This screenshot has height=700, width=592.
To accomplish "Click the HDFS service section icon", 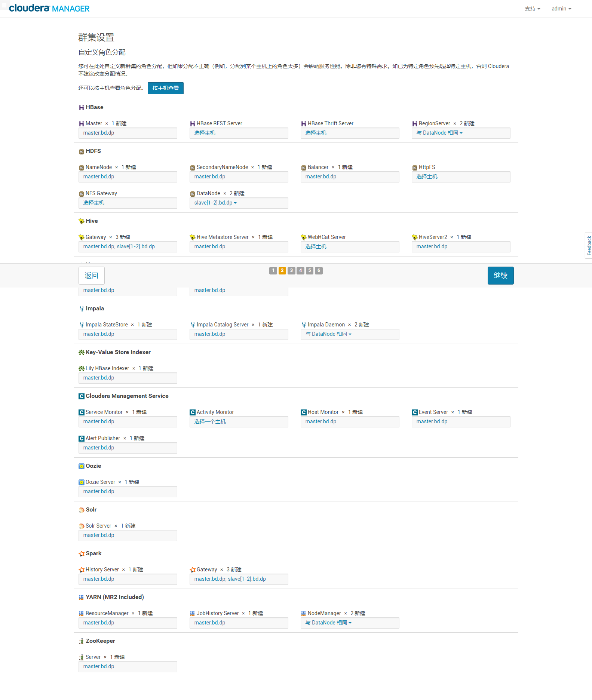I will (x=81, y=151).
